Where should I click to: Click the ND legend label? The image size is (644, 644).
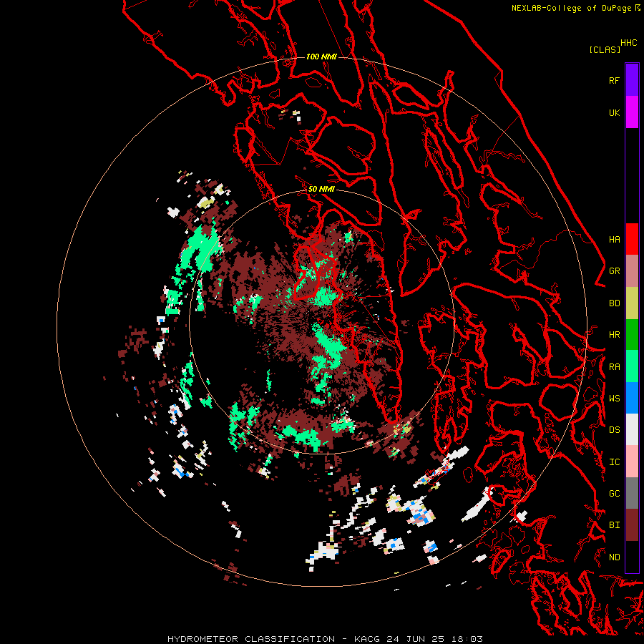tap(614, 557)
